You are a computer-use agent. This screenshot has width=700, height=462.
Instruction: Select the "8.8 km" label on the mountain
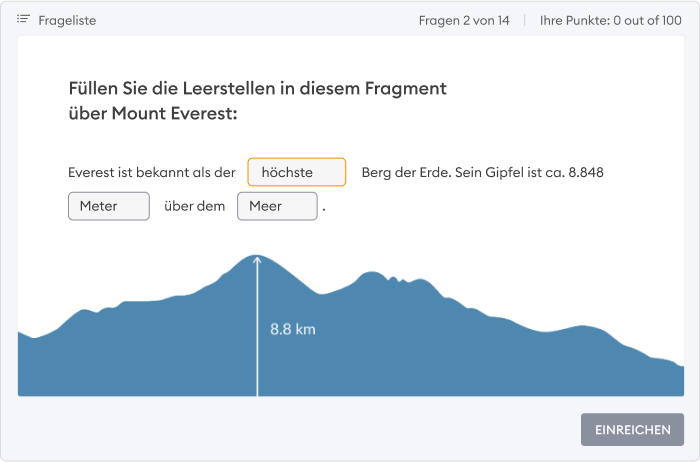(293, 329)
